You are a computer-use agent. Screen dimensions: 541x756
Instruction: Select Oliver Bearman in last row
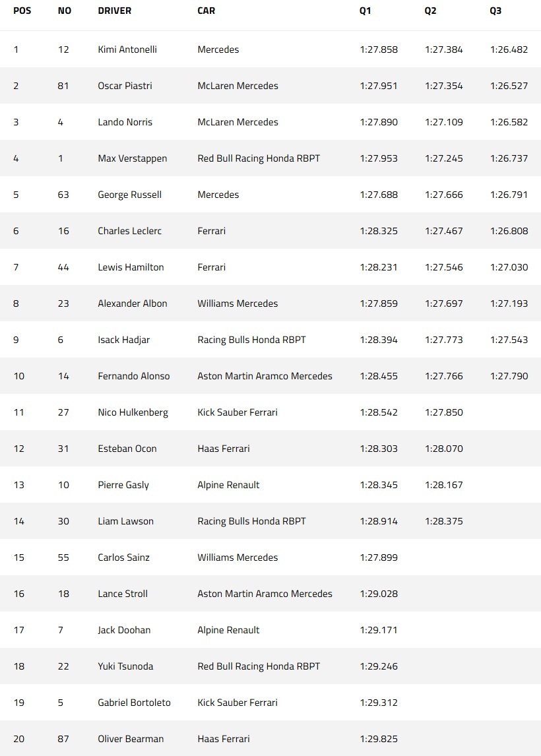(x=131, y=739)
